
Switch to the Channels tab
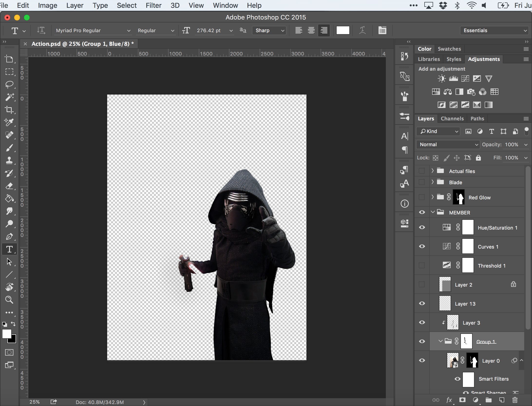pos(452,119)
